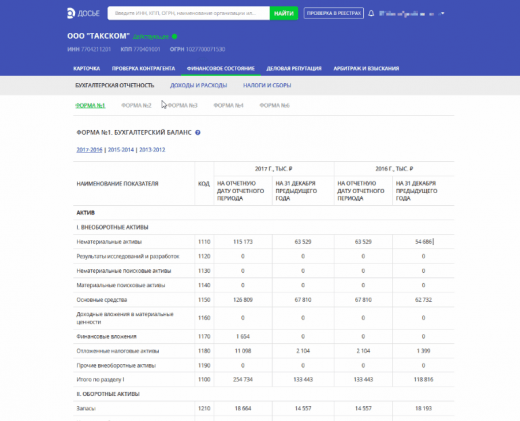Click the ИНН number value
Viewport: 520px width, 421px height.
point(96,49)
